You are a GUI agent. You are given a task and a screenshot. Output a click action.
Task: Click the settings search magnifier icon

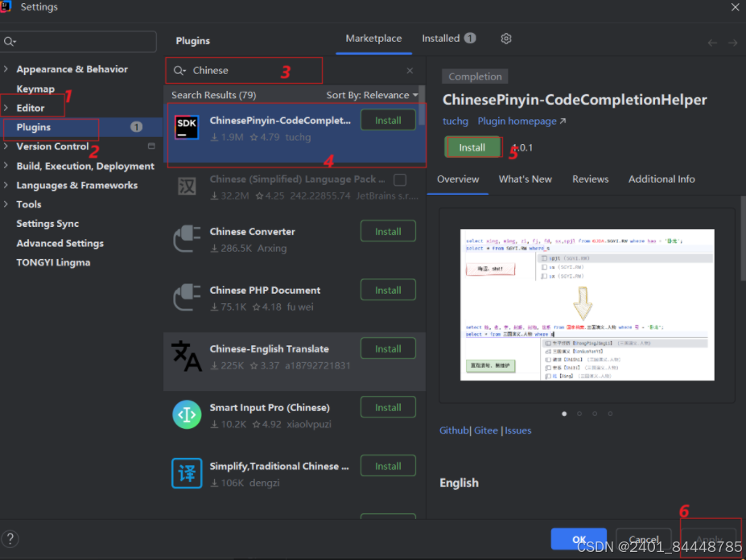click(10, 42)
